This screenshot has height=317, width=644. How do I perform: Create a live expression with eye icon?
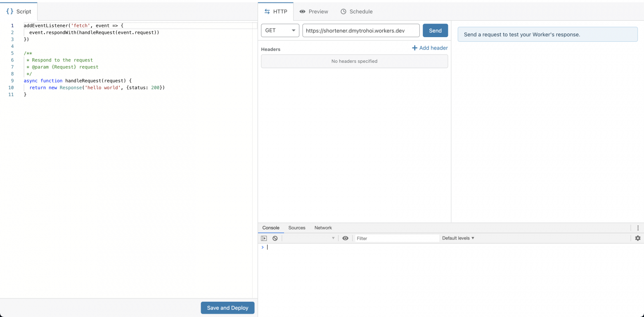[x=346, y=238]
